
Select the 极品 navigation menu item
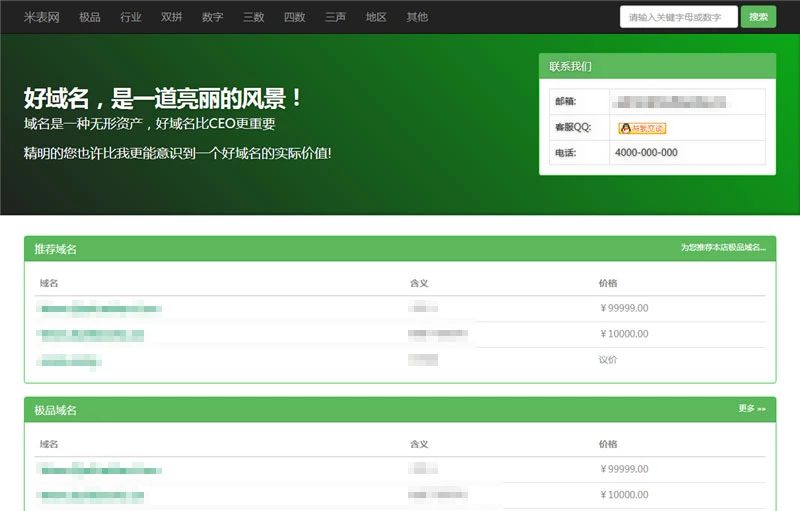pos(90,17)
